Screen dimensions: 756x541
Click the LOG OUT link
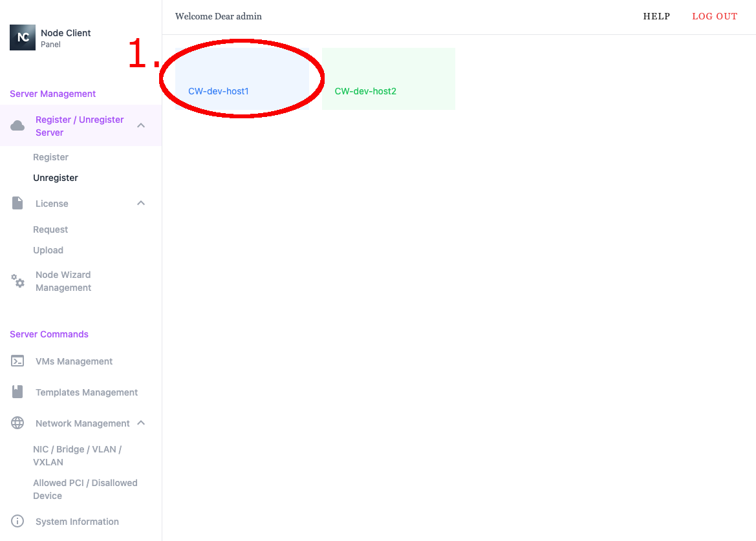tap(715, 16)
